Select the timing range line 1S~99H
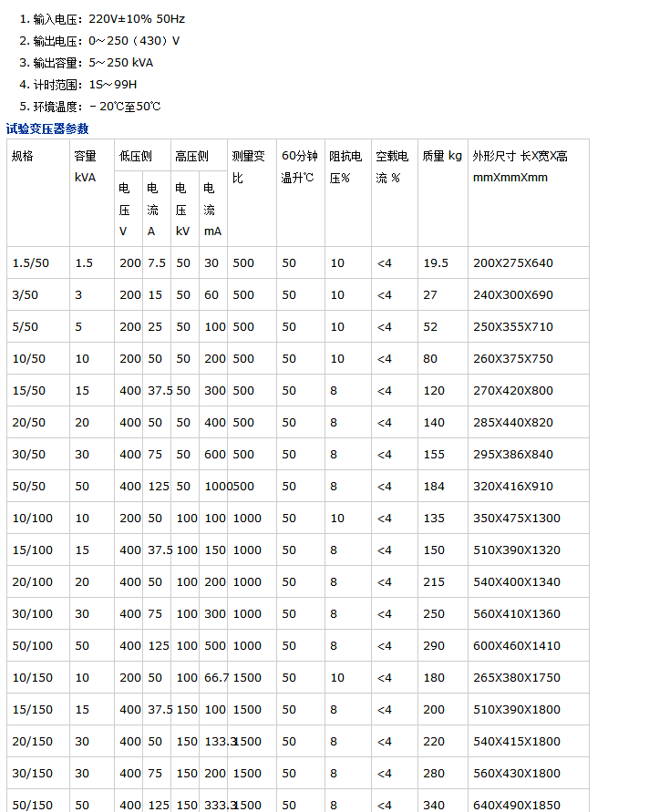Image resolution: width=649 pixels, height=812 pixels. tap(78, 85)
